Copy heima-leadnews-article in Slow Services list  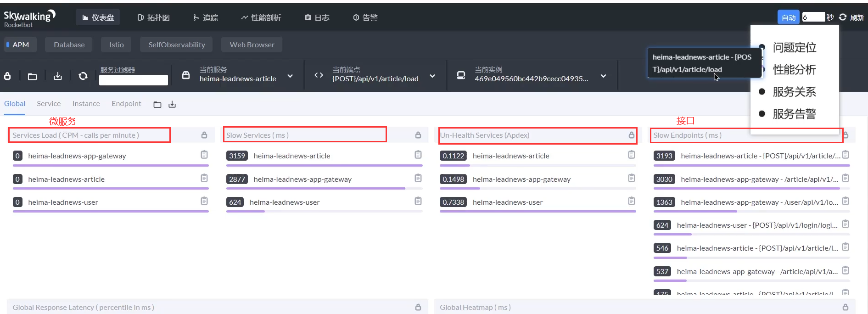[418, 154]
